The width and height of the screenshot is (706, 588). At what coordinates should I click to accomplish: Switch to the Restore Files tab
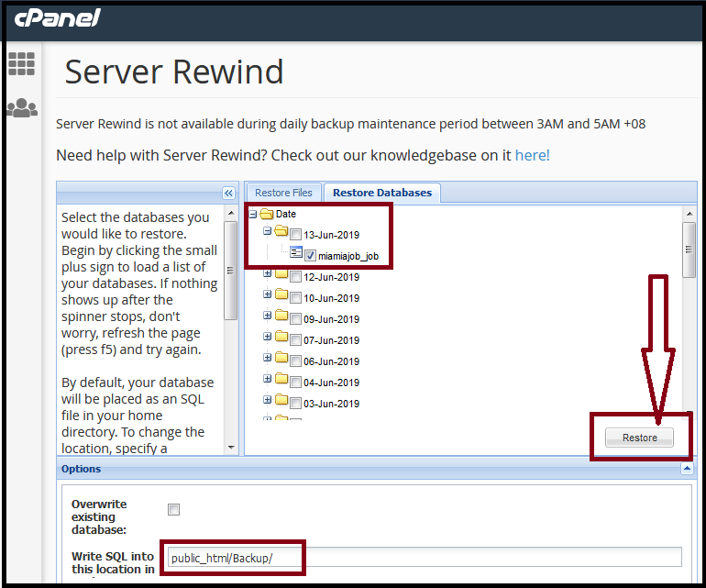tap(283, 193)
